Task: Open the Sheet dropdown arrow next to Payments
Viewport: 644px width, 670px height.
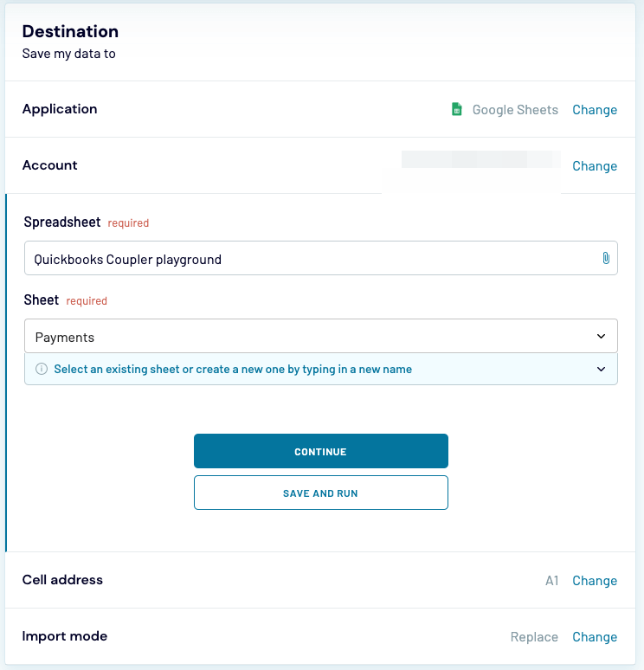Action: click(602, 336)
